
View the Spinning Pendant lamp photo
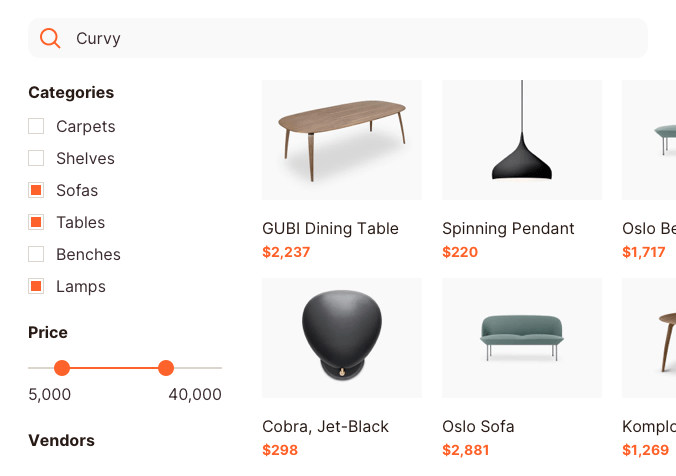522,140
